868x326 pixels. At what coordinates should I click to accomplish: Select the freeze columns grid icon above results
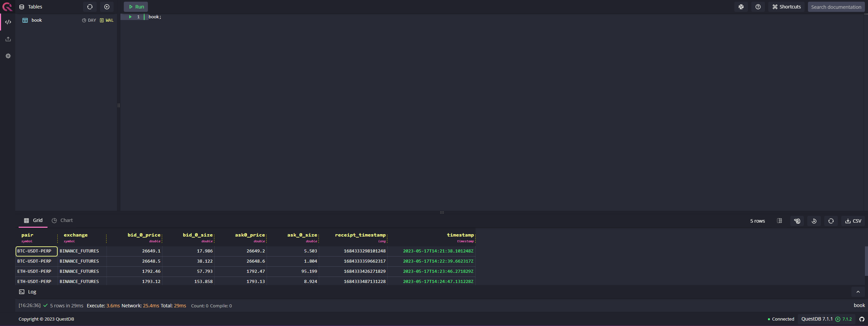[x=779, y=221]
